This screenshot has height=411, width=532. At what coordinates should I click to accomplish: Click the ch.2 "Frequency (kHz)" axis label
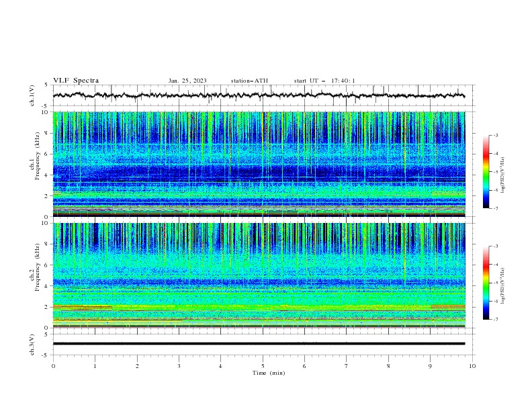pyautogui.click(x=38, y=267)
